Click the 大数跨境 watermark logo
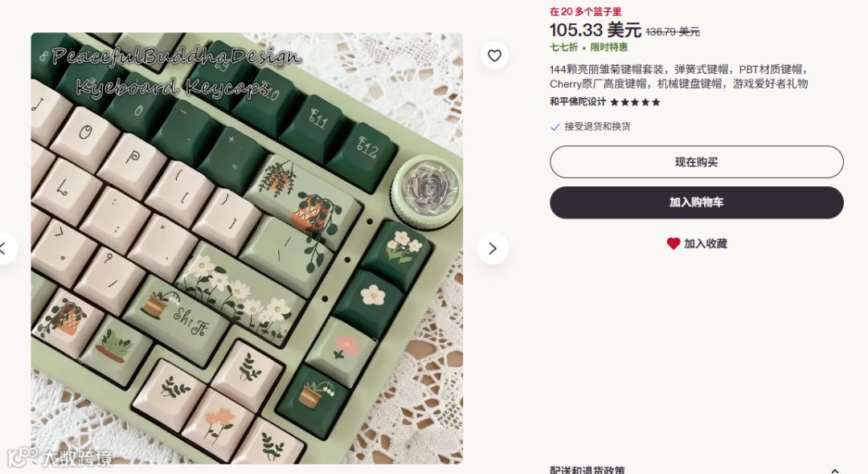Image resolution: width=868 pixels, height=474 pixels. tap(59, 457)
